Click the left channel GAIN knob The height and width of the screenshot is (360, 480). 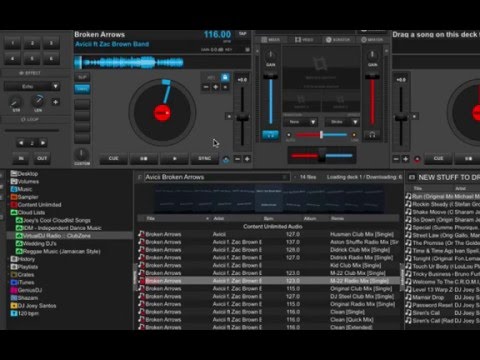coord(270,55)
